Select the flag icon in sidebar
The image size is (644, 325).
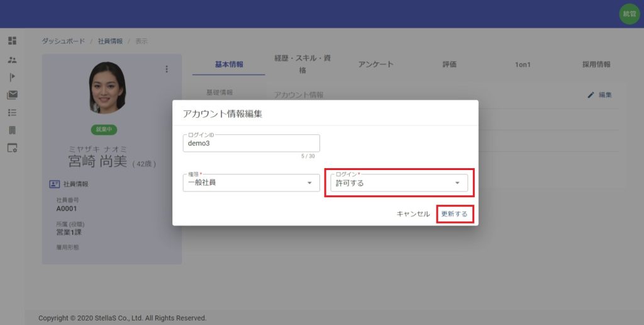12,77
